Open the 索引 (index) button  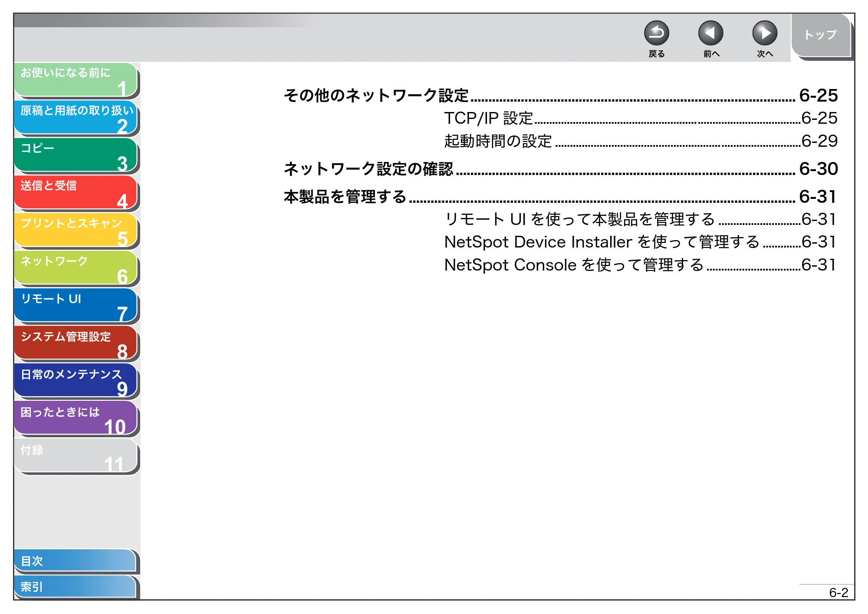[76, 587]
